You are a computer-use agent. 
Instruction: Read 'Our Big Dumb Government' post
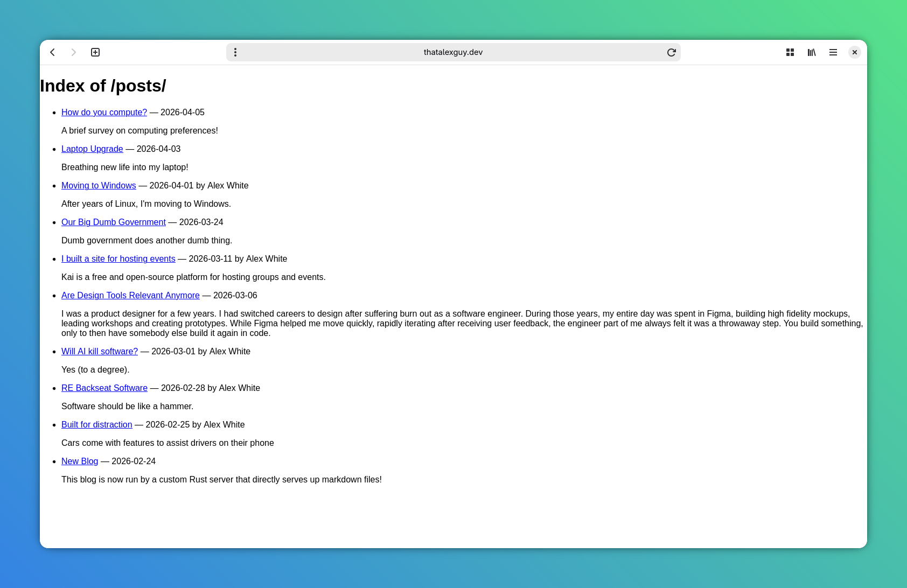[113, 222]
